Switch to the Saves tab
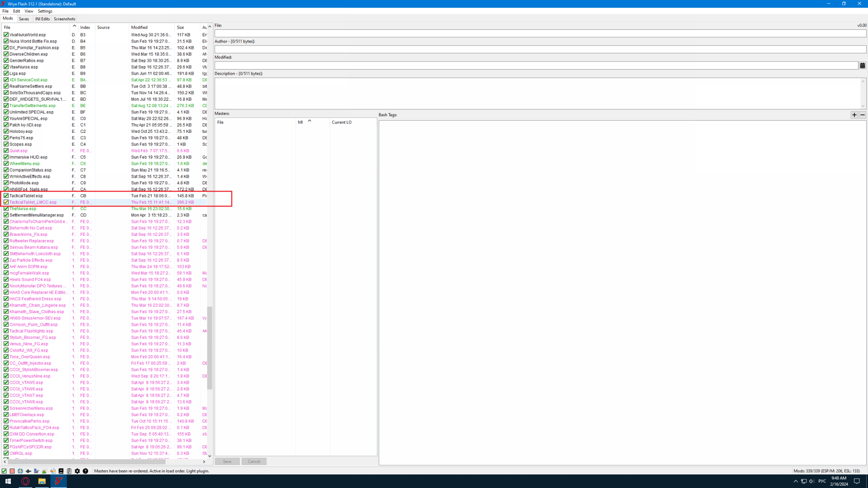868x488 pixels. click(24, 19)
